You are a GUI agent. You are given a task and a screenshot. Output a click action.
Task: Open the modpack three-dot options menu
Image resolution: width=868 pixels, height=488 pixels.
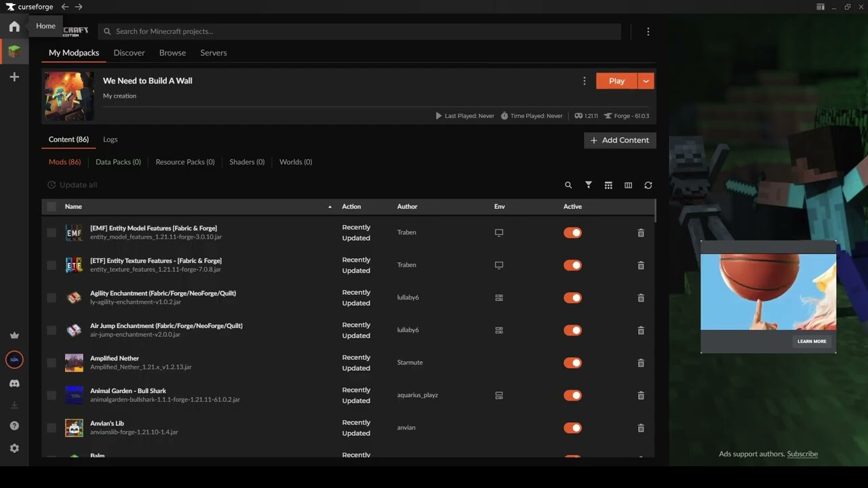[x=585, y=81]
